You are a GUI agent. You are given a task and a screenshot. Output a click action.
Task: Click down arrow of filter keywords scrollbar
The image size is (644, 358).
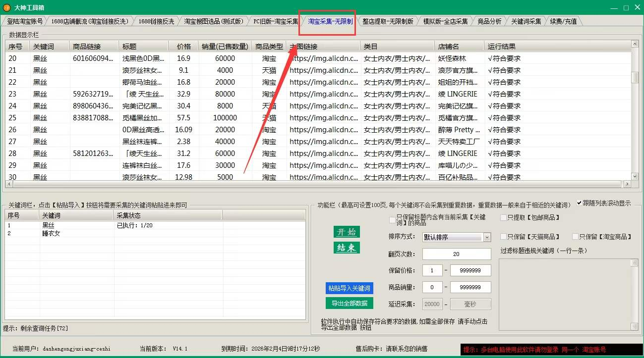point(634,326)
